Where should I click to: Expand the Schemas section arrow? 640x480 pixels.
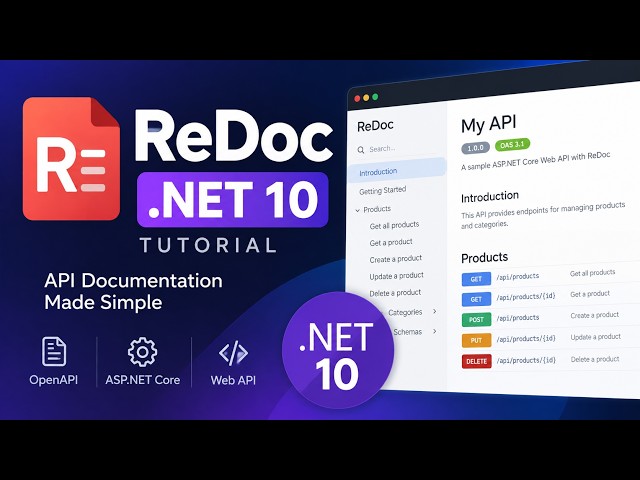(435, 331)
